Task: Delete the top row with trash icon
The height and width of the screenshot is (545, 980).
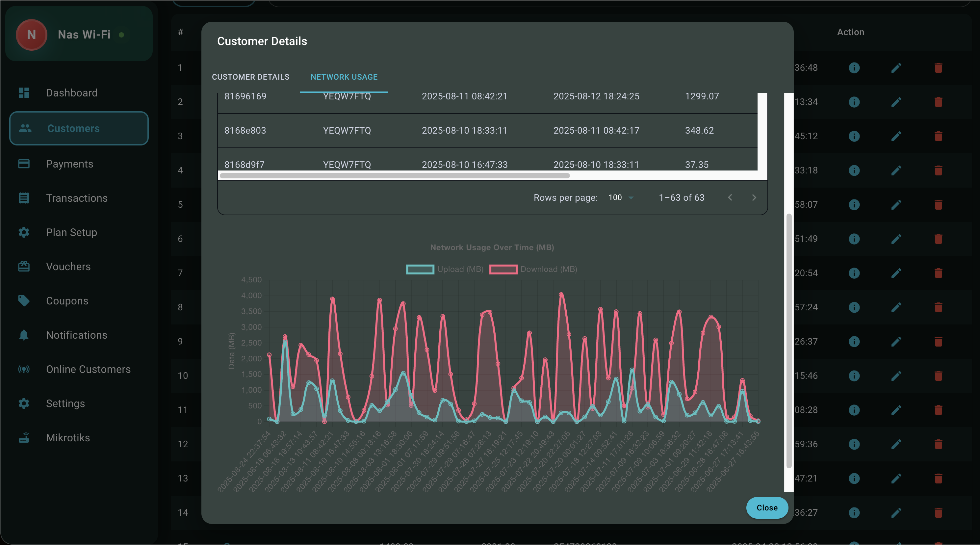Action: [x=938, y=68]
